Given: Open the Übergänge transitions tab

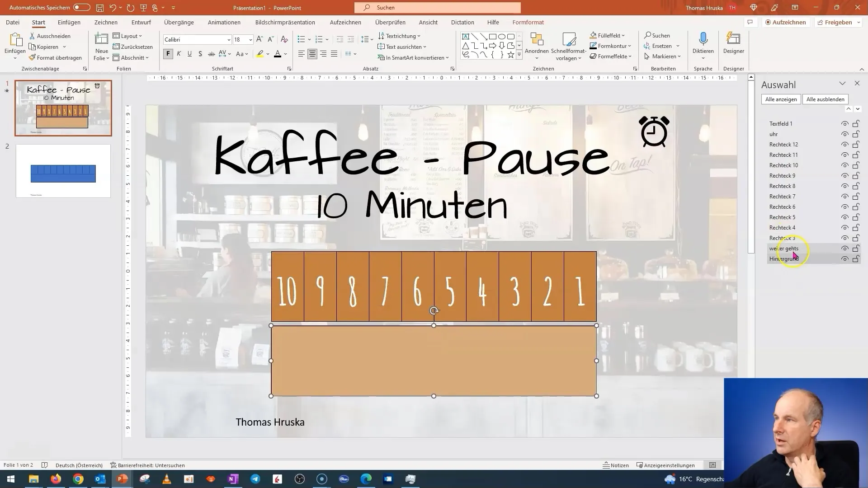Looking at the screenshot, I should [178, 22].
